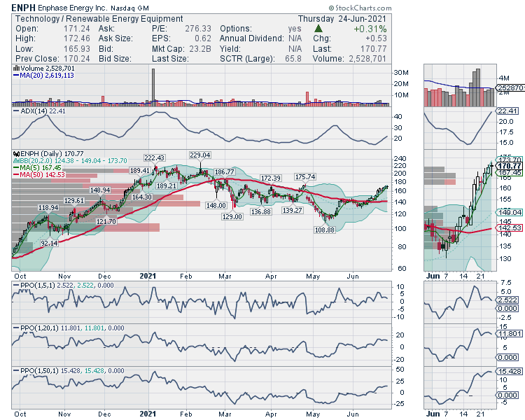525x420 pixels.
Task: Click the PPO(1,50,1) indicator legend
Action: [69, 371]
